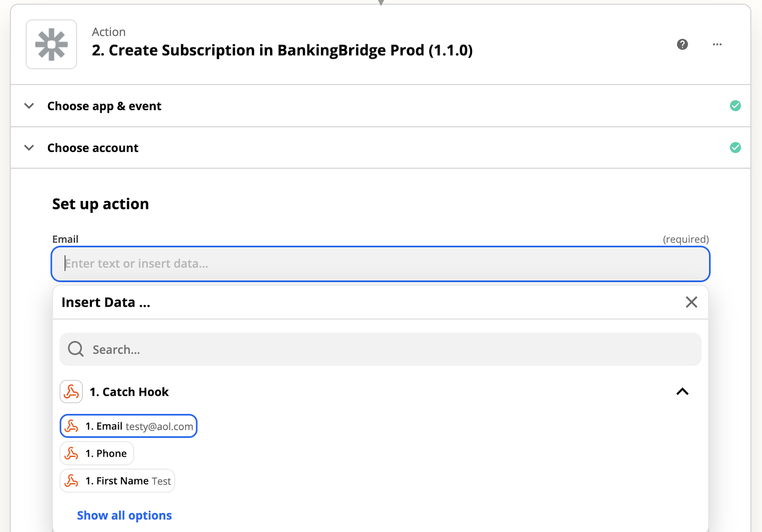Click the step title Create Subscription in BankingBridge

pos(282,50)
